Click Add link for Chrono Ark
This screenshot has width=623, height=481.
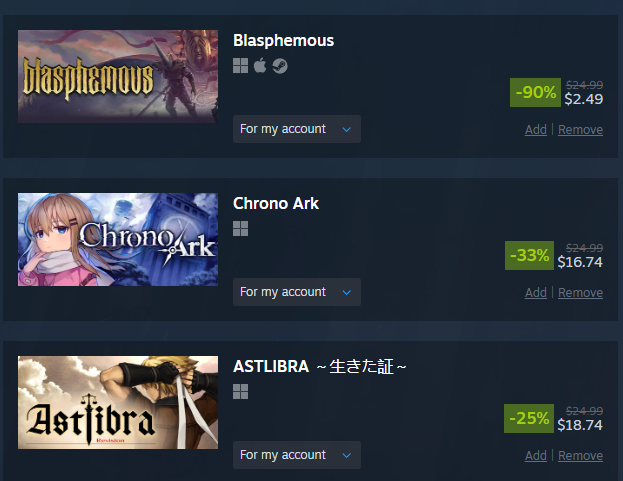[x=536, y=292]
